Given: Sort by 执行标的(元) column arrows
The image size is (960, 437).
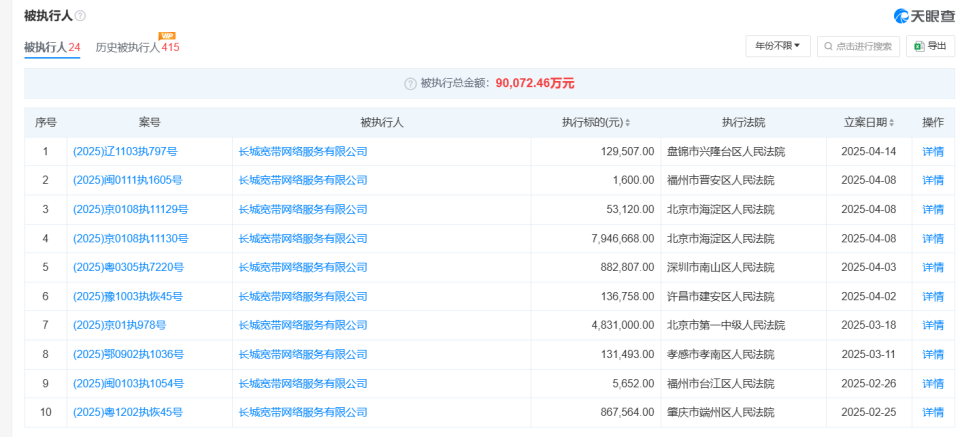Looking at the screenshot, I should coord(627,122).
